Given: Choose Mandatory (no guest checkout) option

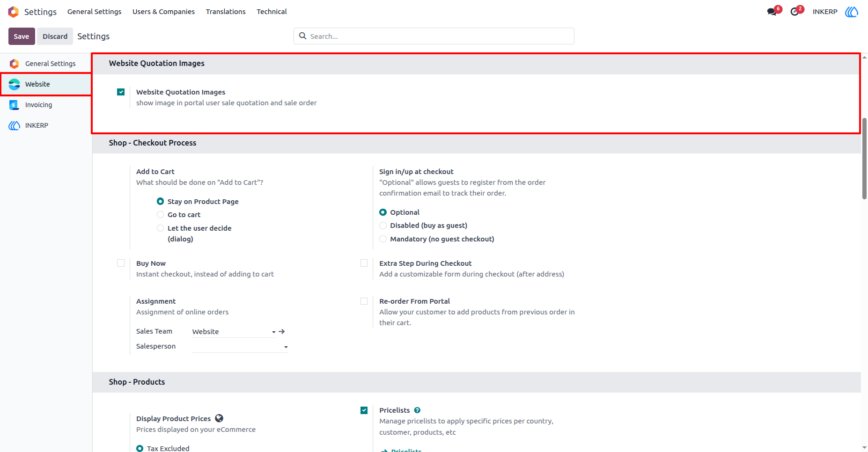Looking at the screenshot, I should [383, 239].
